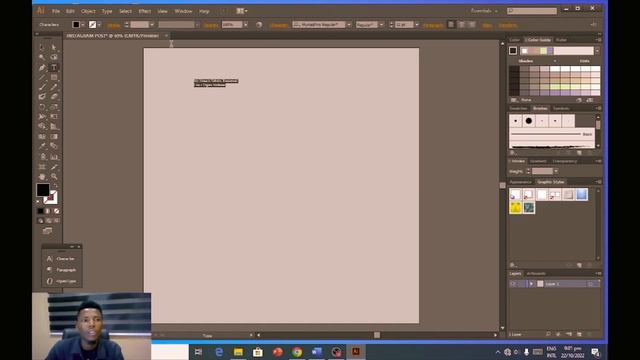Select the Eyedropper tool
640x360 pixels.
click(42, 147)
